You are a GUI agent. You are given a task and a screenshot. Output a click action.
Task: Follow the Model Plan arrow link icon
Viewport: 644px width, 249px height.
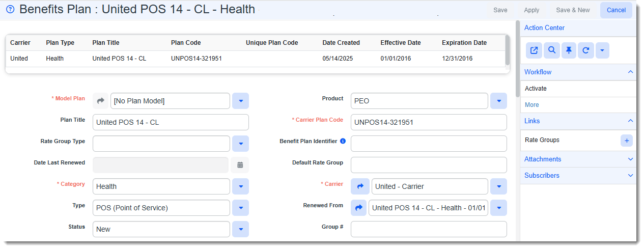click(x=101, y=101)
